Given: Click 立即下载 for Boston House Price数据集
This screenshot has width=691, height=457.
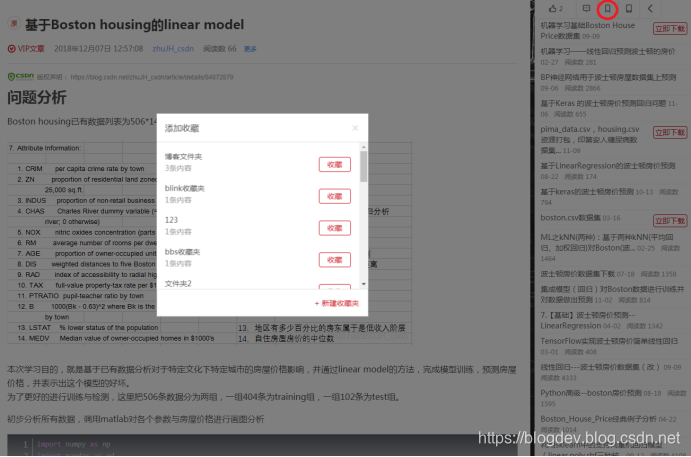Looking at the screenshot, I should (669, 29).
